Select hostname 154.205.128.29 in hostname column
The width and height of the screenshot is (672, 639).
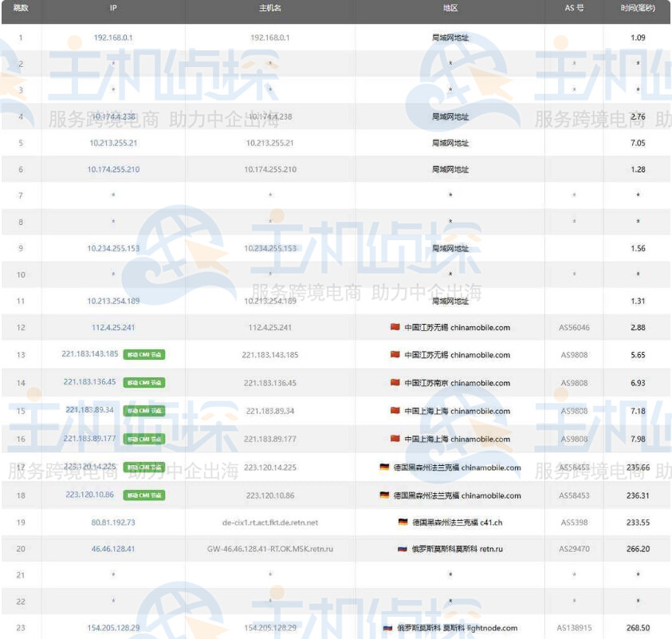coord(270,628)
